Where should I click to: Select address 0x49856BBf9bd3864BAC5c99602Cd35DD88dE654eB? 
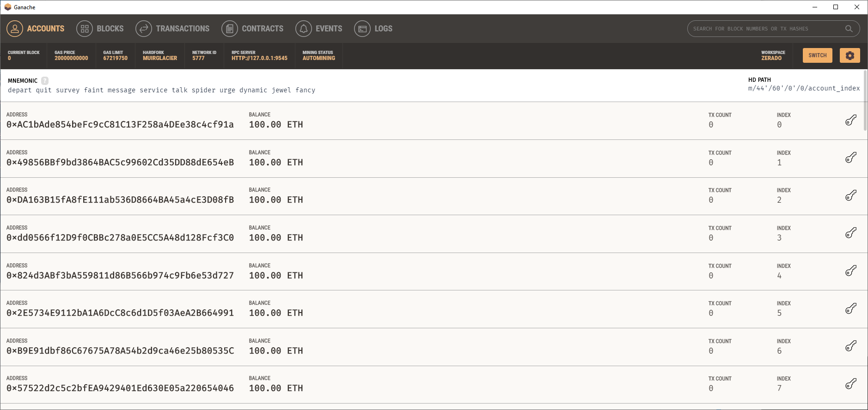[x=120, y=163]
